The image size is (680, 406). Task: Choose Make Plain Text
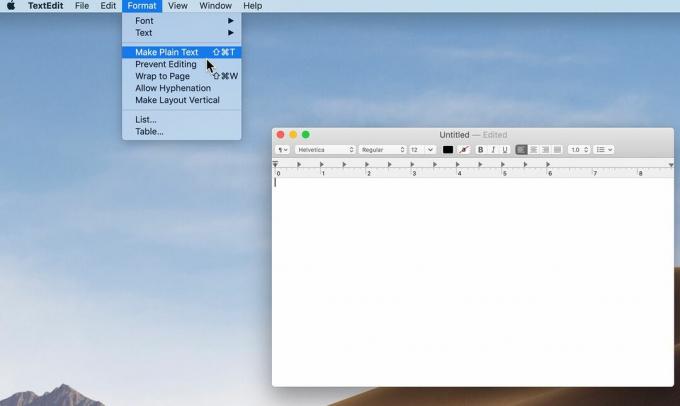click(182, 52)
